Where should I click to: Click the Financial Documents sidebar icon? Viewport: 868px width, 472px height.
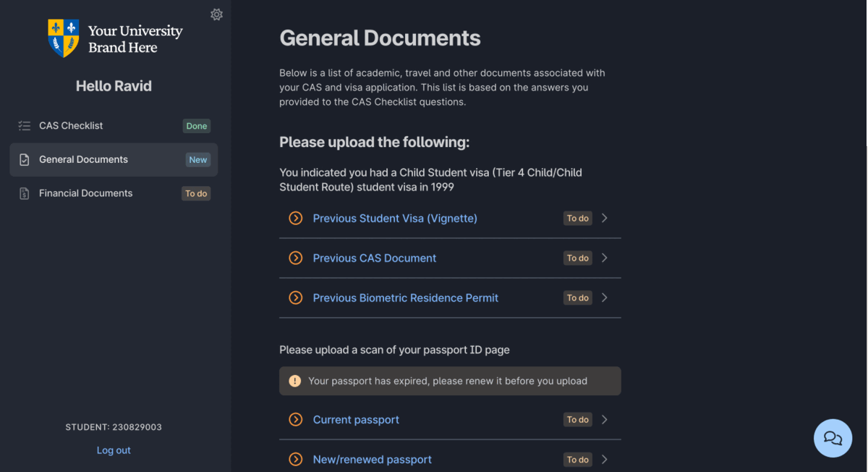(x=24, y=193)
